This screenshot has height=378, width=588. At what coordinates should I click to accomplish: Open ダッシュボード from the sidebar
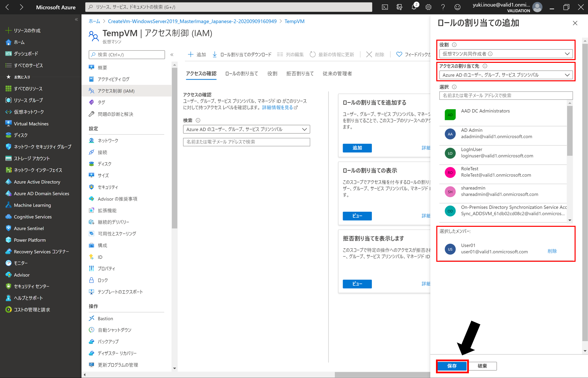22,54
